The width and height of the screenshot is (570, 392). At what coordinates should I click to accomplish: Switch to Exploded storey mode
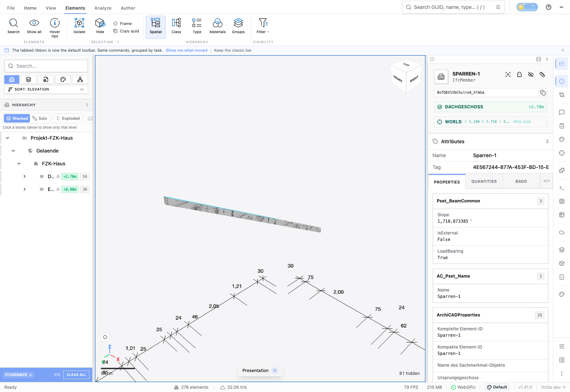point(68,118)
